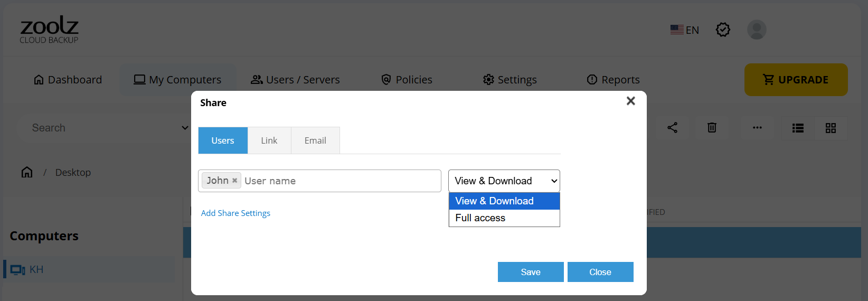Switch to the Email tab
The width and height of the screenshot is (868, 301).
315,140
